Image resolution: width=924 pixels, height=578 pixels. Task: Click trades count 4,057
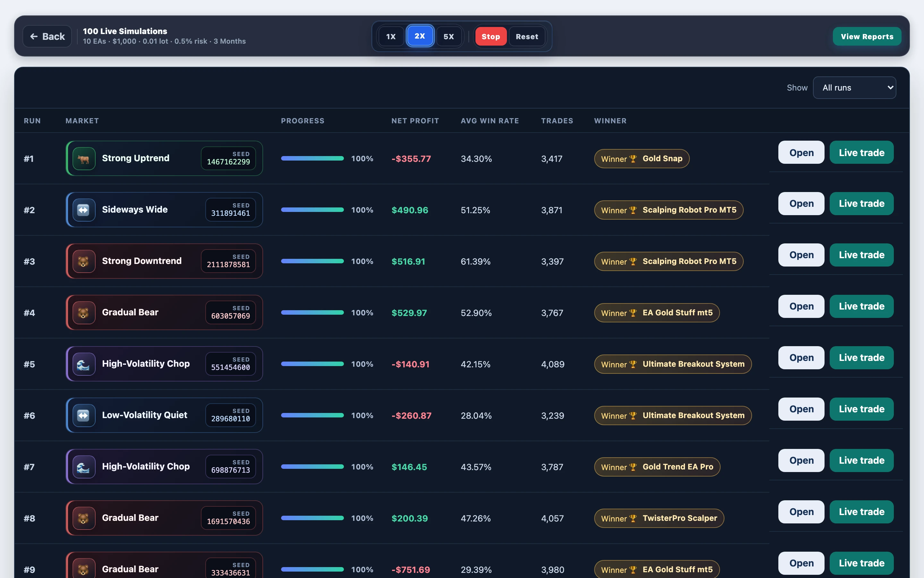[552, 518]
